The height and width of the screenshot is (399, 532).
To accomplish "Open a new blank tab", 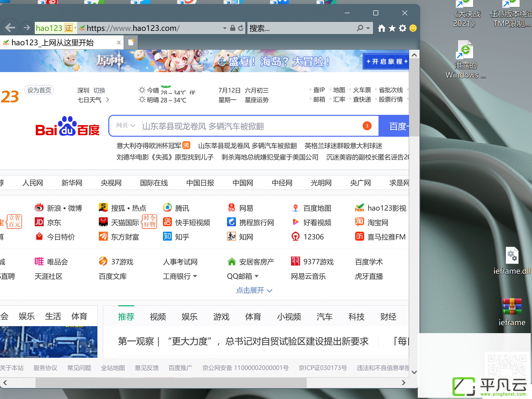I will point(131,43).
